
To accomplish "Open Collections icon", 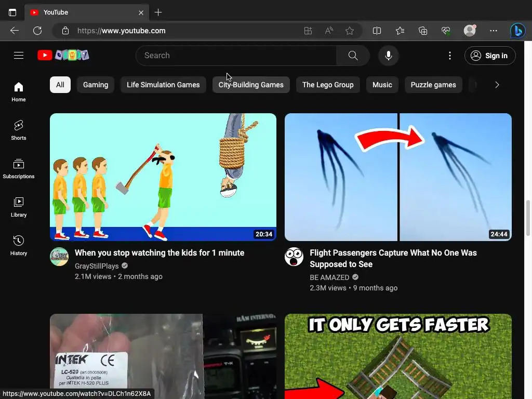I will 423,31.
